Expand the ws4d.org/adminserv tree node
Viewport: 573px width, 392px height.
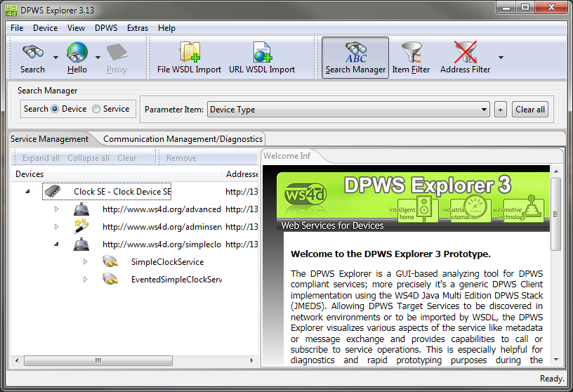point(56,226)
